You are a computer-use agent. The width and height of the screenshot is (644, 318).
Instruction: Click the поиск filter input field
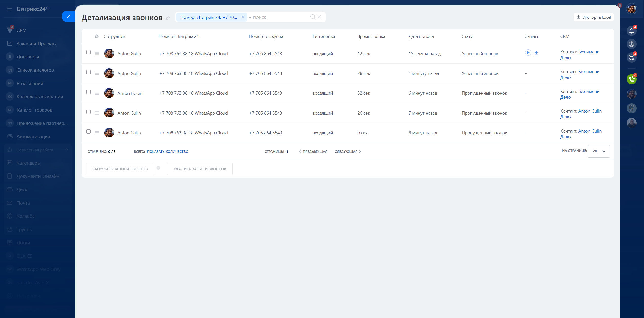coord(279,17)
